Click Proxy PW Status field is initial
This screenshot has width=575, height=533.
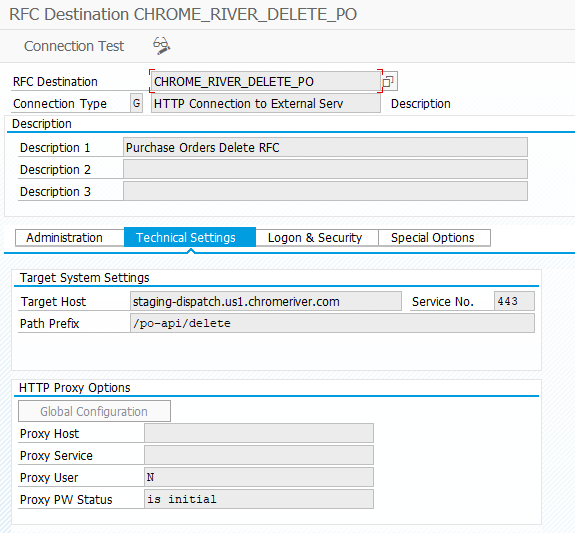(259, 500)
